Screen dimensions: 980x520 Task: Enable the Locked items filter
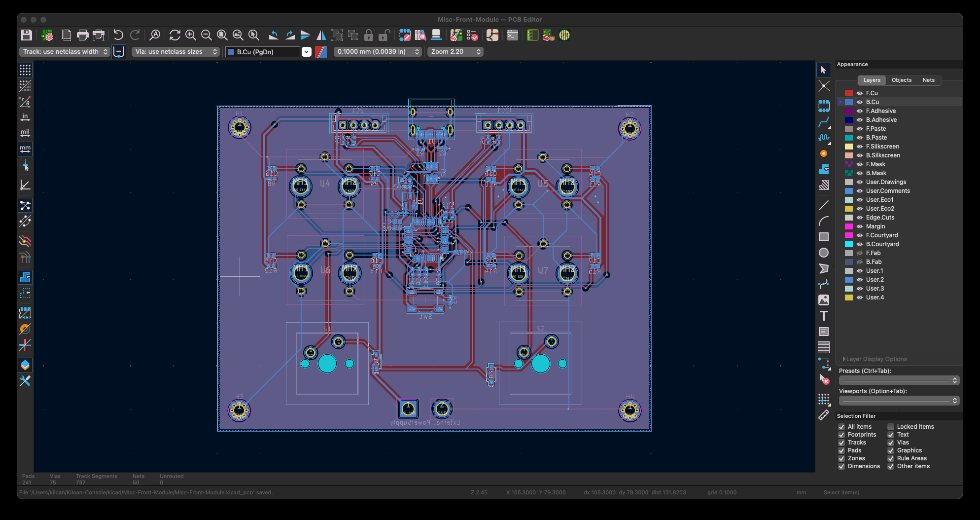(891, 427)
